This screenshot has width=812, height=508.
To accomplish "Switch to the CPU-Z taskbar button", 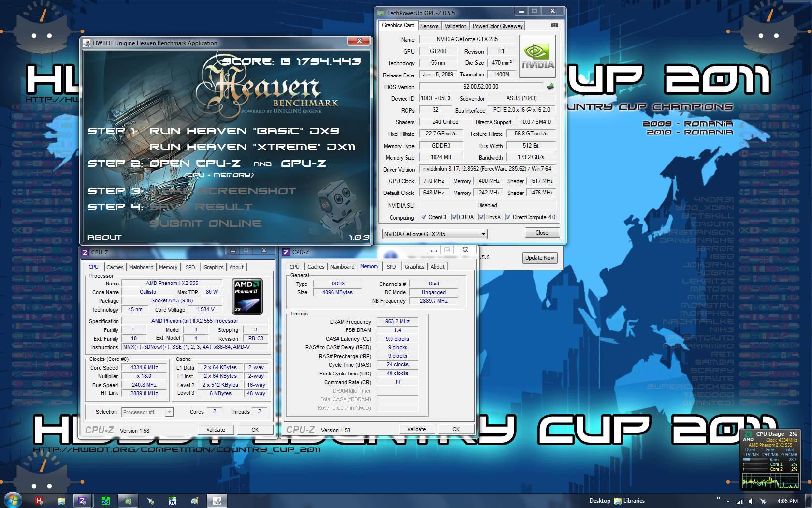I will pyautogui.click(x=83, y=501).
